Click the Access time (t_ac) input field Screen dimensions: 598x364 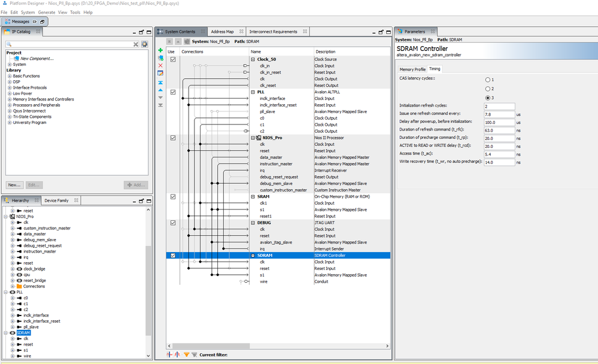click(500, 154)
